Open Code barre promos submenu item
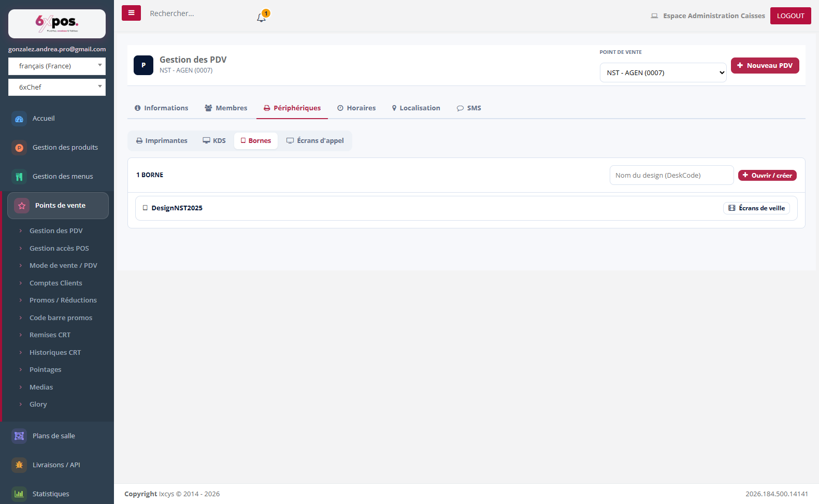819x504 pixels. [61, 318]
